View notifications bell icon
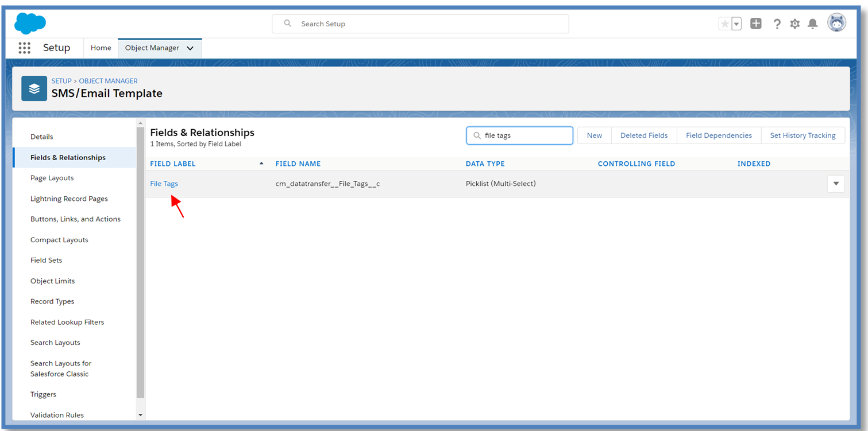 [x=813, y=24]
